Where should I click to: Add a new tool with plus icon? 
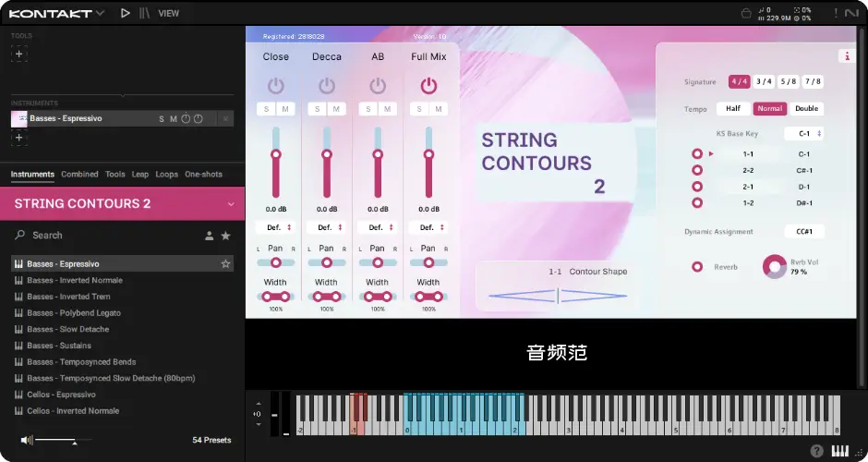pyautogui.click(x=18, y=54)
